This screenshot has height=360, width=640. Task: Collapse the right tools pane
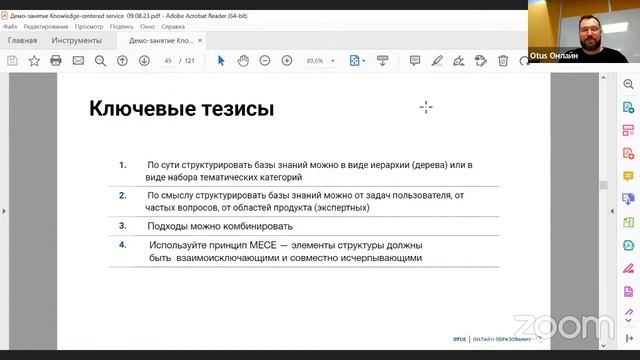pyautogui.click(x=629, y=338)
